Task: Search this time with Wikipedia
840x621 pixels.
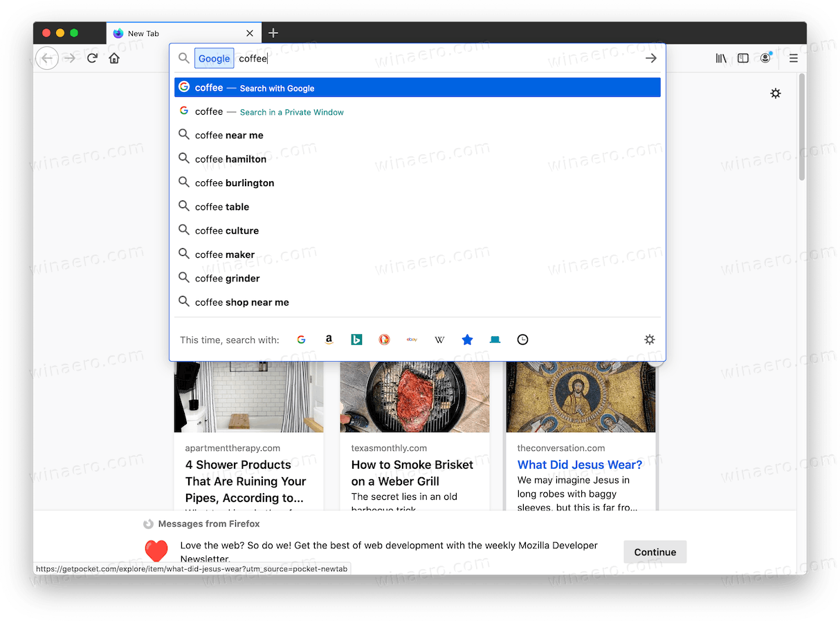Action: coord(439,340)
